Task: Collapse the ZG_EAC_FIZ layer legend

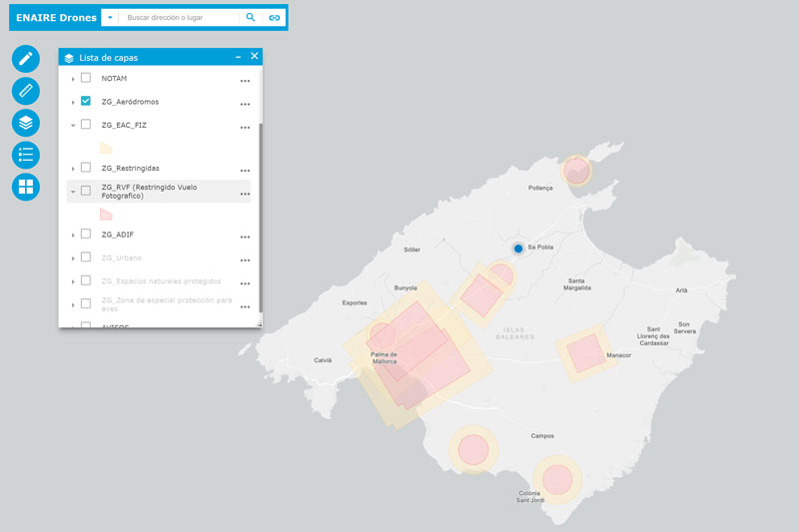Action: (x=73, y=126)
